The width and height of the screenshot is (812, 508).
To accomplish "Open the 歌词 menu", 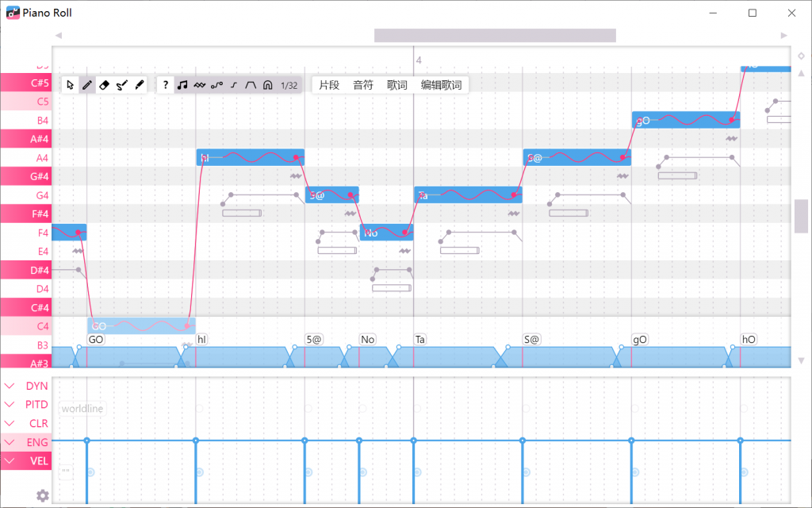I will [x=397, y=85].
